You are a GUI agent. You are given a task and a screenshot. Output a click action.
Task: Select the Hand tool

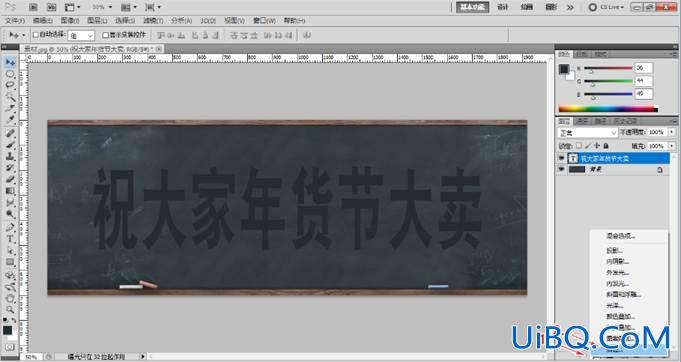click(x=10, y=299)
